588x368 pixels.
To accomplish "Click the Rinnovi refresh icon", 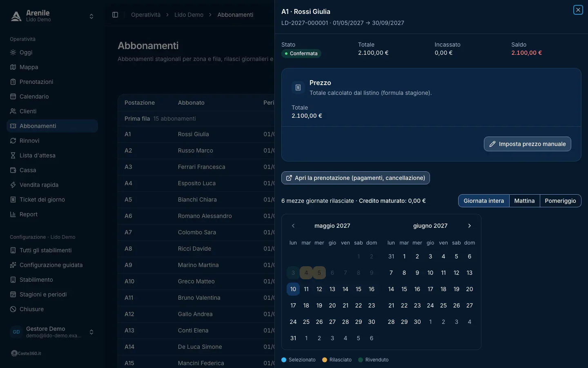I will (13, 141).
